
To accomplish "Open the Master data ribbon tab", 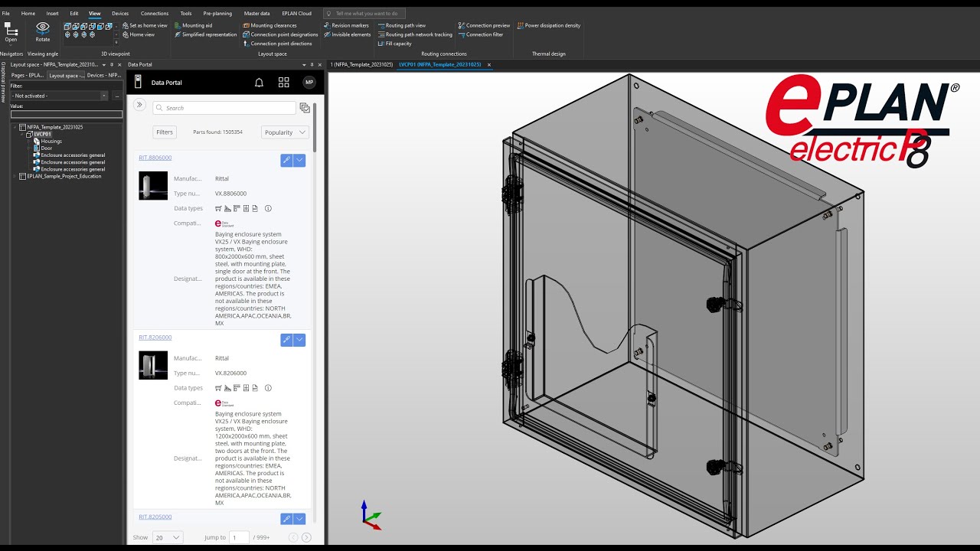I will click(x=256, y=13).
